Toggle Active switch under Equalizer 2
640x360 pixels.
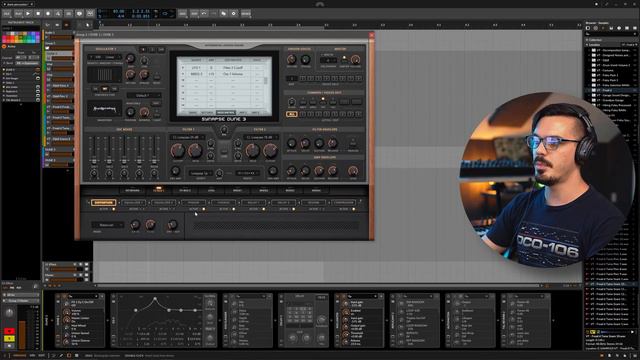tap(174, 209)
